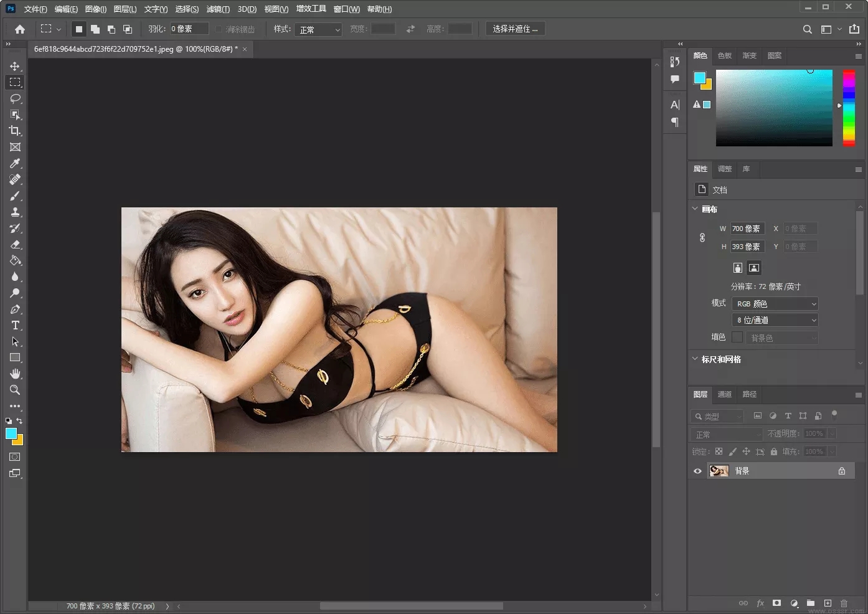Toggle the width-height link constraint
This screenshot has height=614, width=868.
pos(702,237)
